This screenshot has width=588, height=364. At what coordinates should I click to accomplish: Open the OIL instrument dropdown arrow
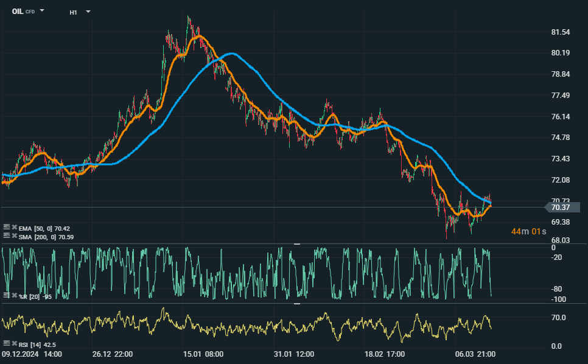point(42,10)
